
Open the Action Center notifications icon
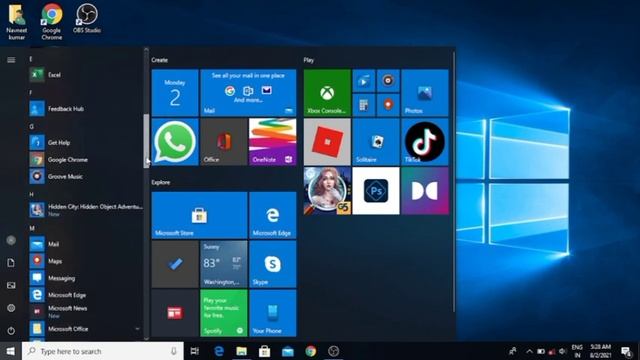(x=626, y=351)
